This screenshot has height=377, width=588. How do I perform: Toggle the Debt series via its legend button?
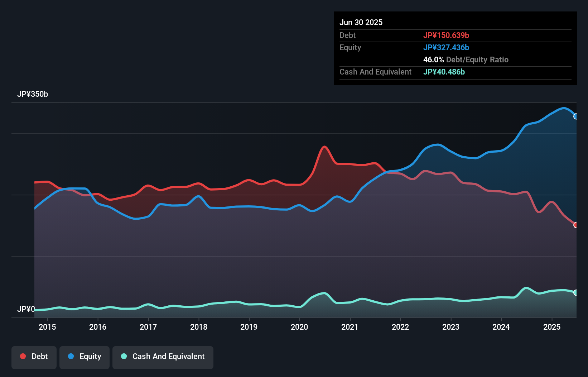[34, 357]
